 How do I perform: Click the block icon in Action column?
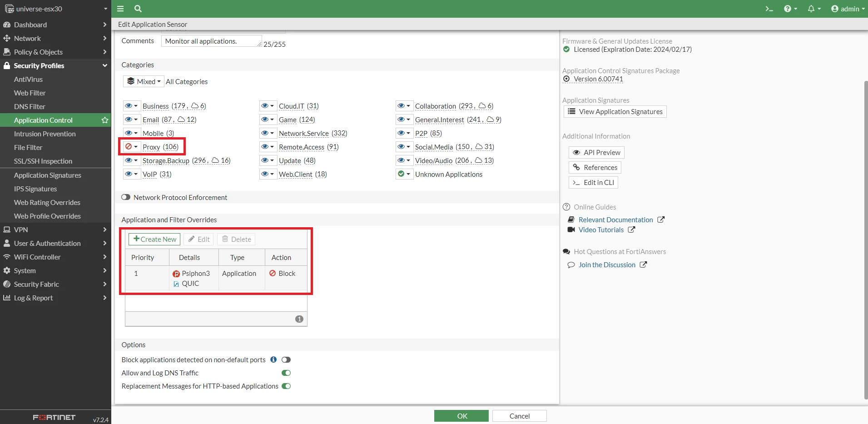coord(273,273)
